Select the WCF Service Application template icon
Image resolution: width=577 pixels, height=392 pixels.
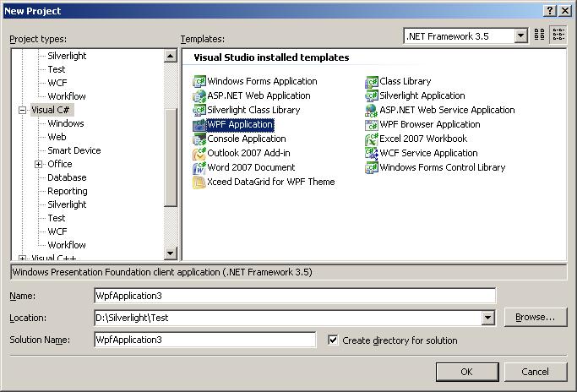click(372, 153)
